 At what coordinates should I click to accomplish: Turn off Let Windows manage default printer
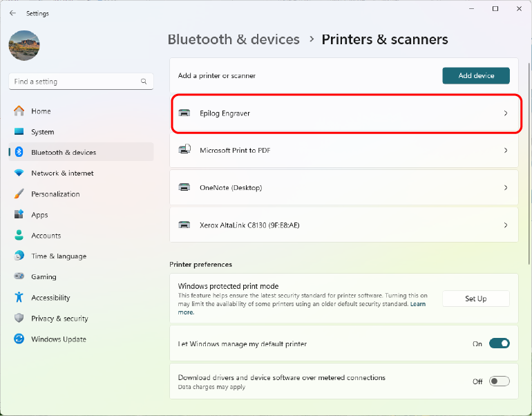[x=499, y=343]
